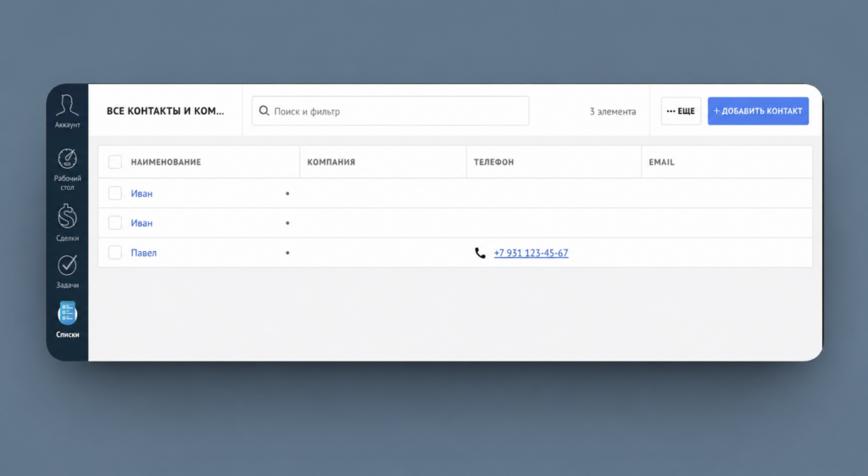Screen dimensions: 868x476
Task: Tick the select-all checkbox in header
Action: coord(114,162)
